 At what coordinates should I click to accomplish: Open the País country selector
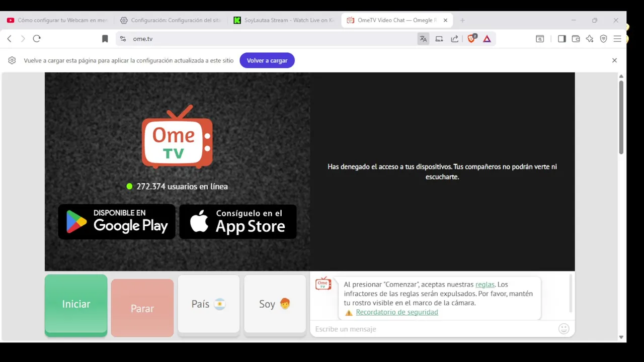point(209,304)
